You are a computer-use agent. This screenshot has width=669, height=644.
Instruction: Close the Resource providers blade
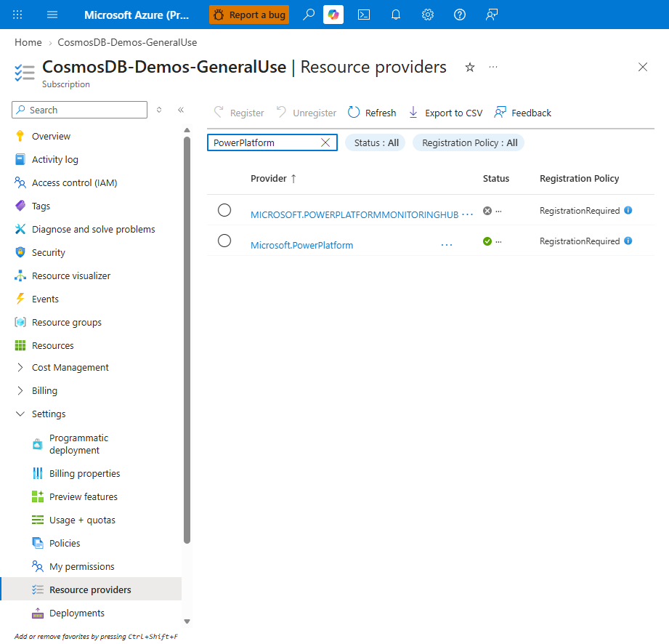click(643, 67)
